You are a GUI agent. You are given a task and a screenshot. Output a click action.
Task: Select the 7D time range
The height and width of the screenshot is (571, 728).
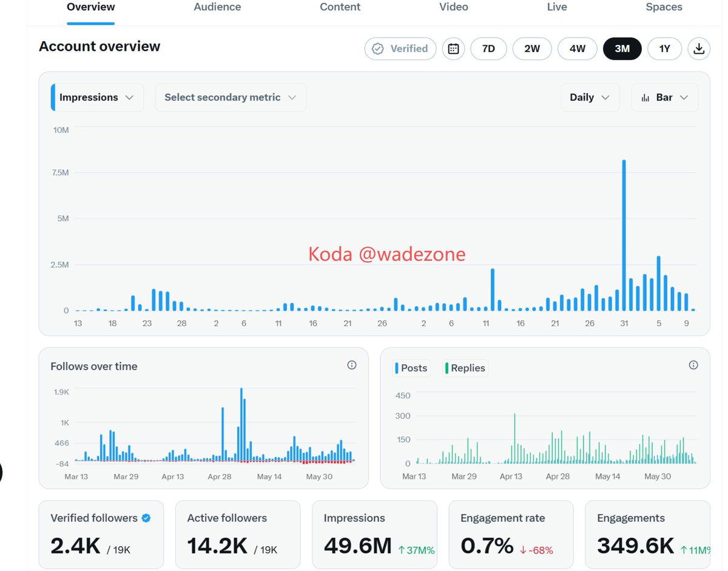488,49
